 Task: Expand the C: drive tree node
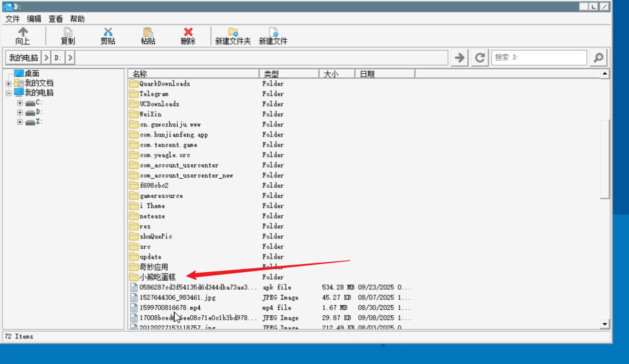point(20,102)
